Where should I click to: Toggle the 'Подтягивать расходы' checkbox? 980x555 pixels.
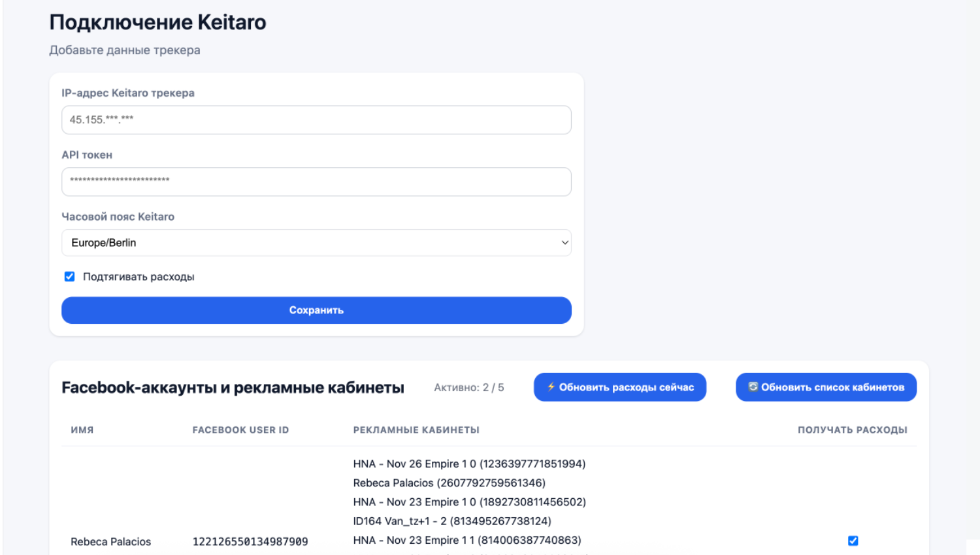(x=70, y=277)
